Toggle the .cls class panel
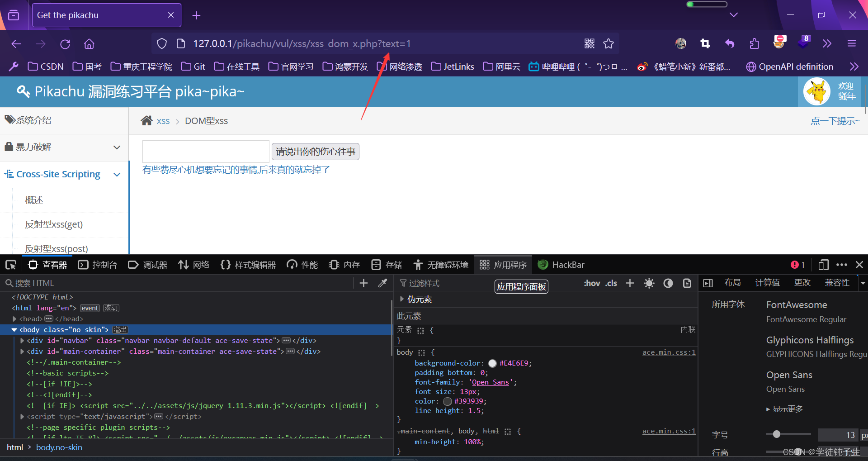The height and width of the screenshot is (461, 868). click(611, 283)
